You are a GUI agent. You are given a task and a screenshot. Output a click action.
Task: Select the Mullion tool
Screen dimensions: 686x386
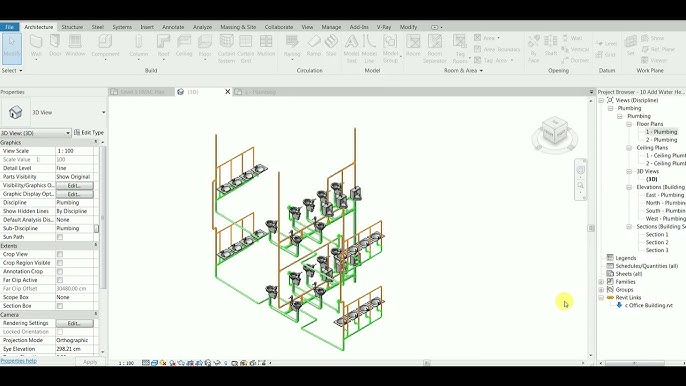point(266,46)
